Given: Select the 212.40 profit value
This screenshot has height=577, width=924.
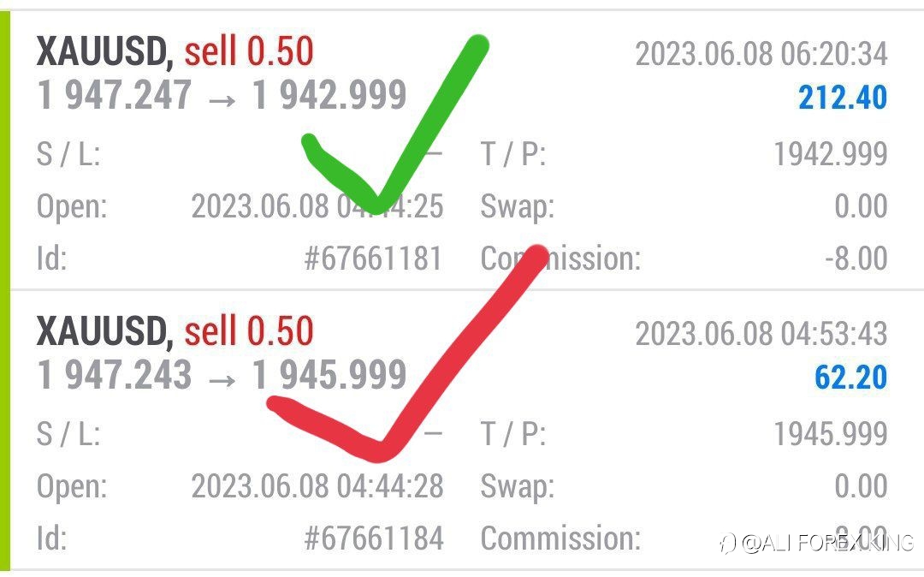Looking at the screenshot, I should pyautogui.click(x=843, y=98).
